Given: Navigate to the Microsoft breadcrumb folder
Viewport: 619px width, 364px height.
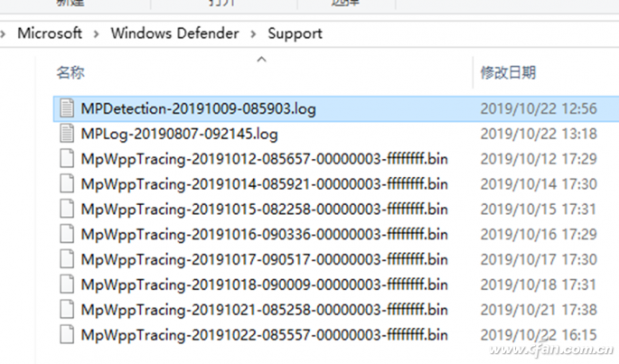Looking at the screenshot, I should (50, 33).
